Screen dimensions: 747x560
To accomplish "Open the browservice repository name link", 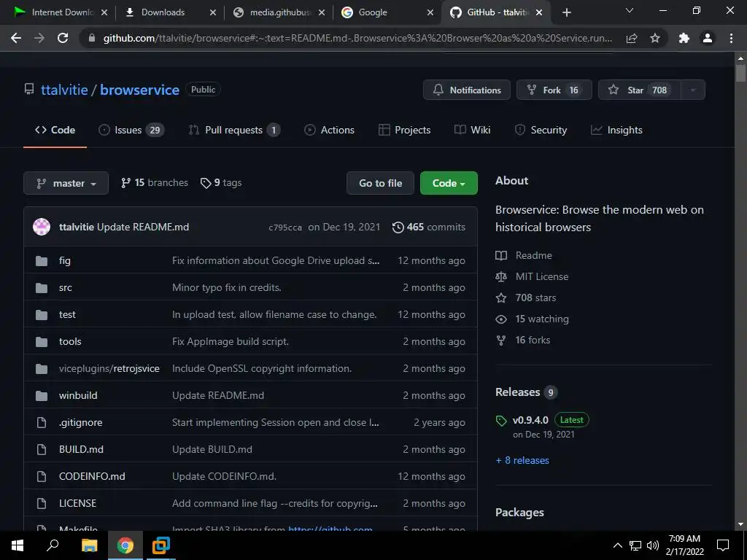I will coord(139,90).
